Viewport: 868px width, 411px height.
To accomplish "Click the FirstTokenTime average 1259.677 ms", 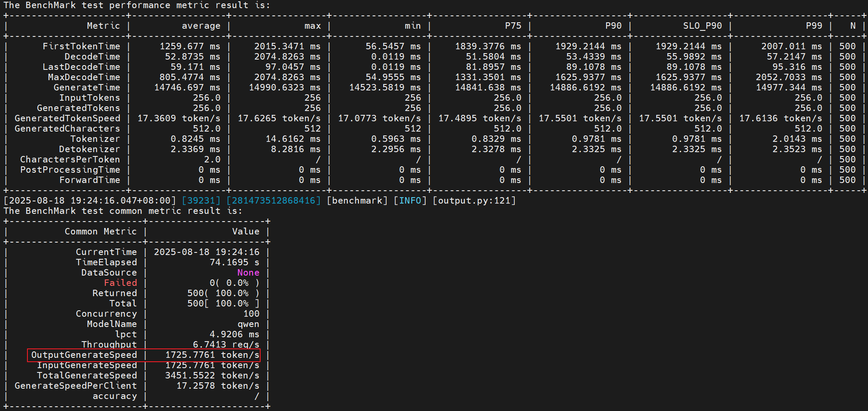I will [x=190, y=46].
